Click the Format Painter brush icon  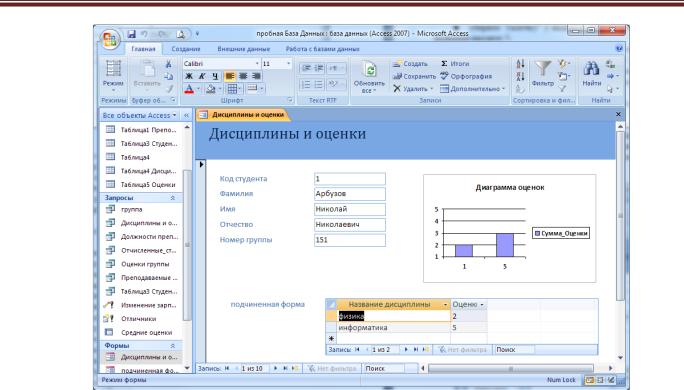click(x=169, y=89)
